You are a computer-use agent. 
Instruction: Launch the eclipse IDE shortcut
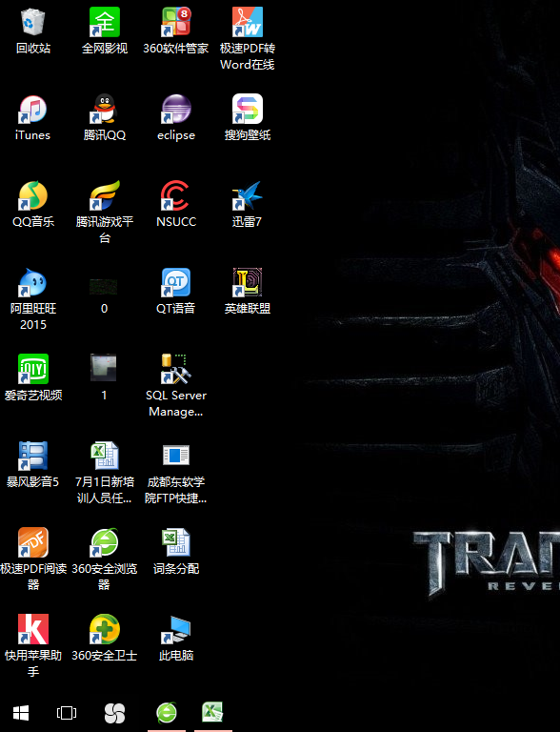point(176,109)
